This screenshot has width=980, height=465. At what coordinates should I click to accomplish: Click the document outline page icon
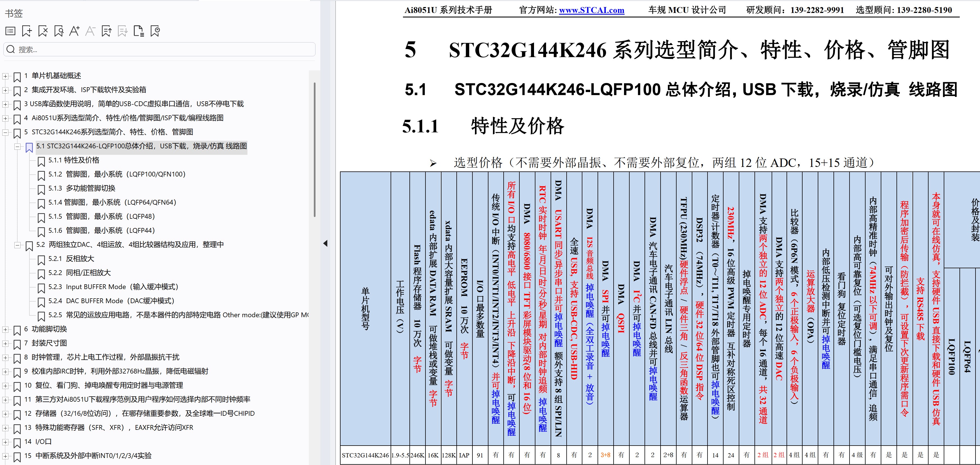point(139,31)
